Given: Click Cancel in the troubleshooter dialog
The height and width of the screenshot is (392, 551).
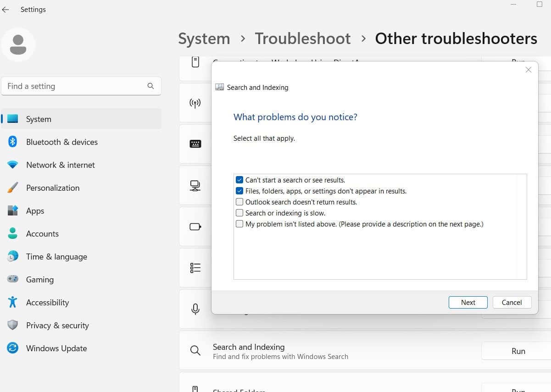Looking at the screenshot, I should click(x=512, y=302).
